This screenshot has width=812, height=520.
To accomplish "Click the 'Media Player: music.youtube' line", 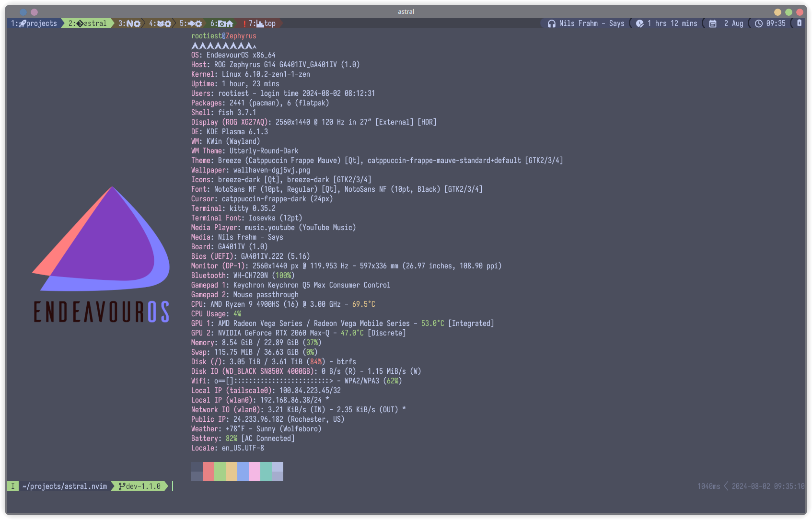I will coord(274,228).
